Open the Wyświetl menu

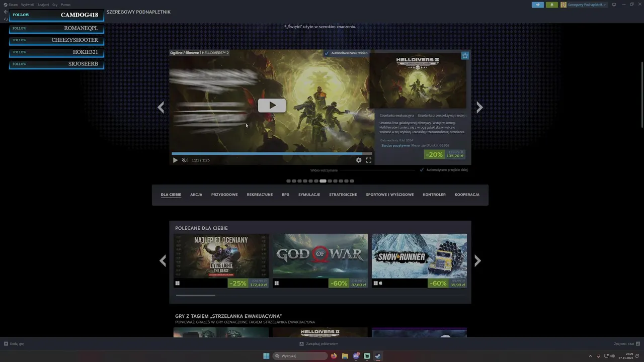[28, 5]
